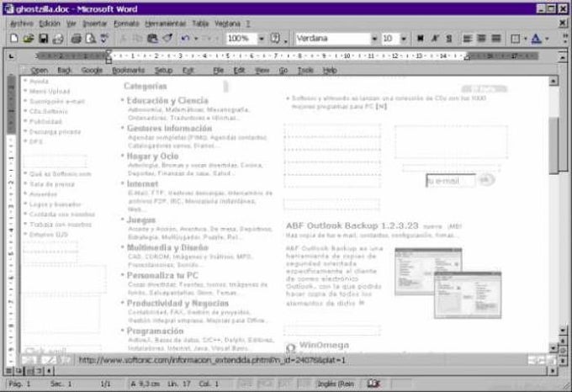The image size is (572, 392).
Task: Select the Format Painter brush icon
Action: 167,39
